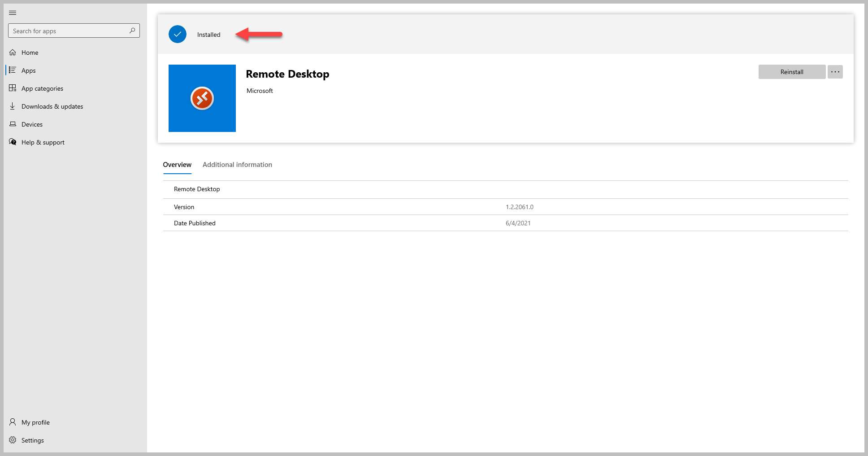868x456 pixels.
Task: Click the Date Published label
Action: pyautogui.click(x=195, y=223)
